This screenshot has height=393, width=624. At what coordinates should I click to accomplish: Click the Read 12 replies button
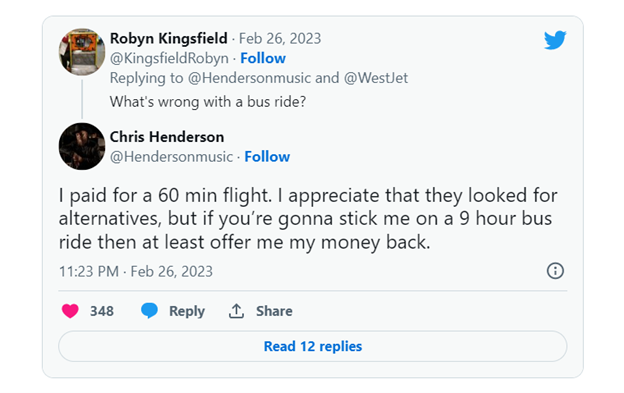click(x=313, y=346)
